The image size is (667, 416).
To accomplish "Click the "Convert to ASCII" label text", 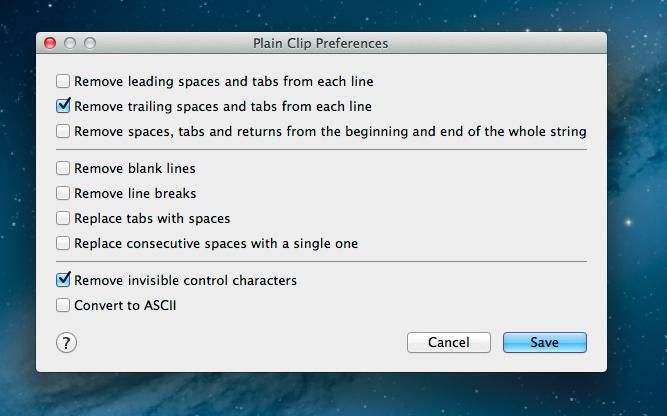I will pos(125,306).
